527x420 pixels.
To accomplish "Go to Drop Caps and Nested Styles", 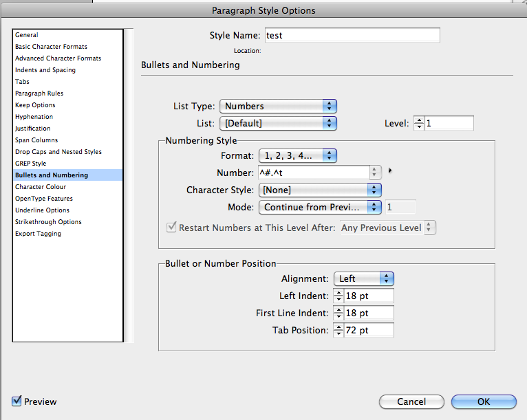I will point(58,152).
